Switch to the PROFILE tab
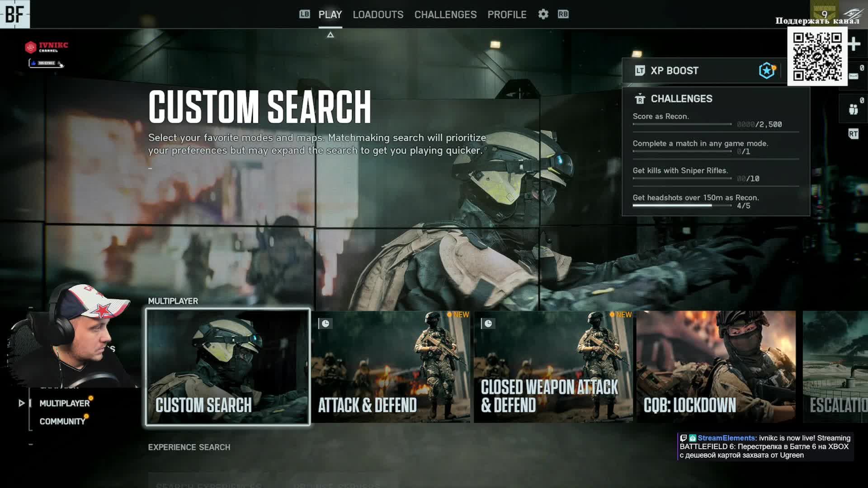Viewport: 868px width, 488px height. [507, 14]
